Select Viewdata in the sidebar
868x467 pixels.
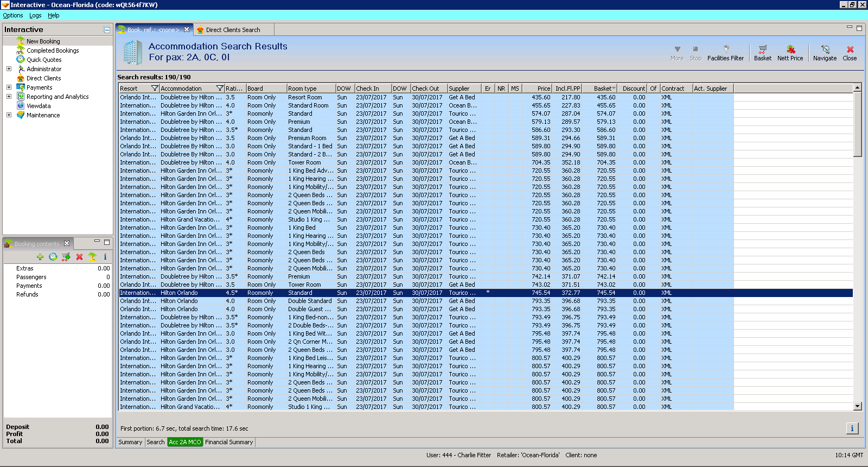tap(39, 106)
